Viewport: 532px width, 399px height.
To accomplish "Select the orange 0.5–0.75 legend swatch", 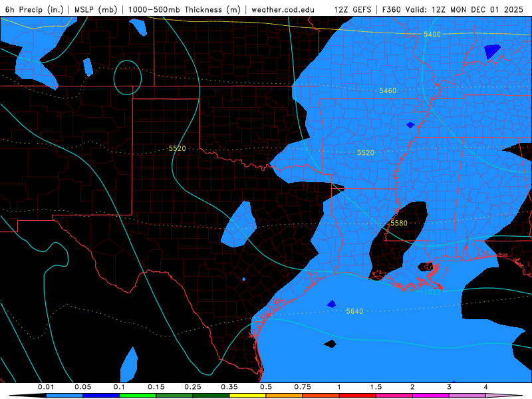I will (285, 396).
